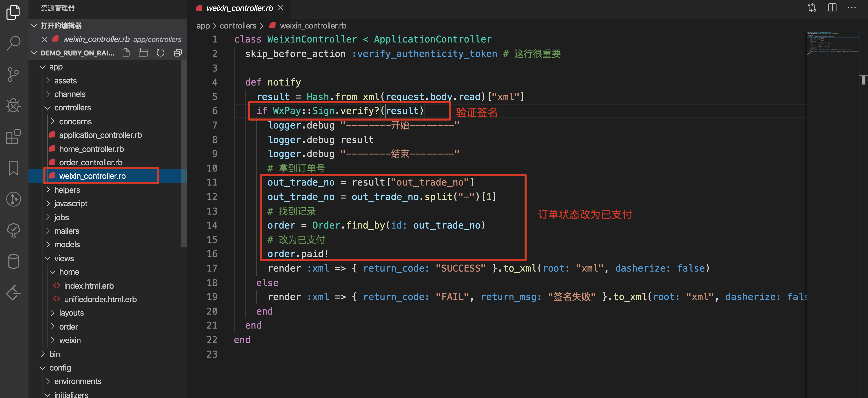This screenshot has width=868, height=398.
Task: Open the Bookmarks view icon
Action: 13,168
